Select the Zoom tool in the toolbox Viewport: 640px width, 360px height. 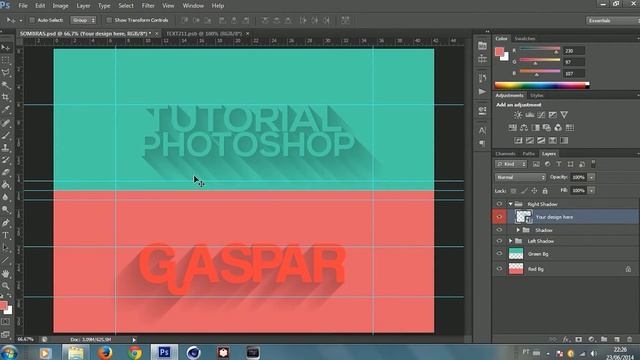[x=5, y=286]
